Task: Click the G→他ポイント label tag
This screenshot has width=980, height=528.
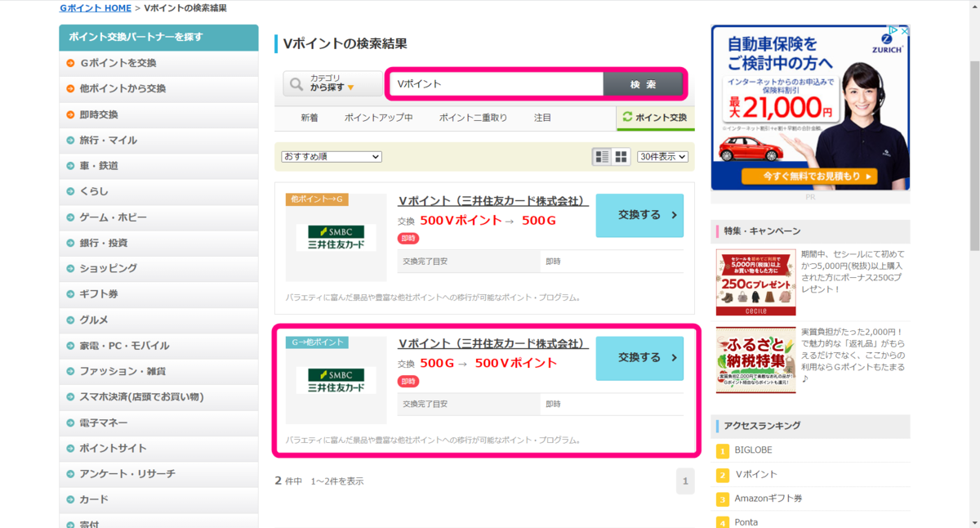Action: click(x=316, y=342)
